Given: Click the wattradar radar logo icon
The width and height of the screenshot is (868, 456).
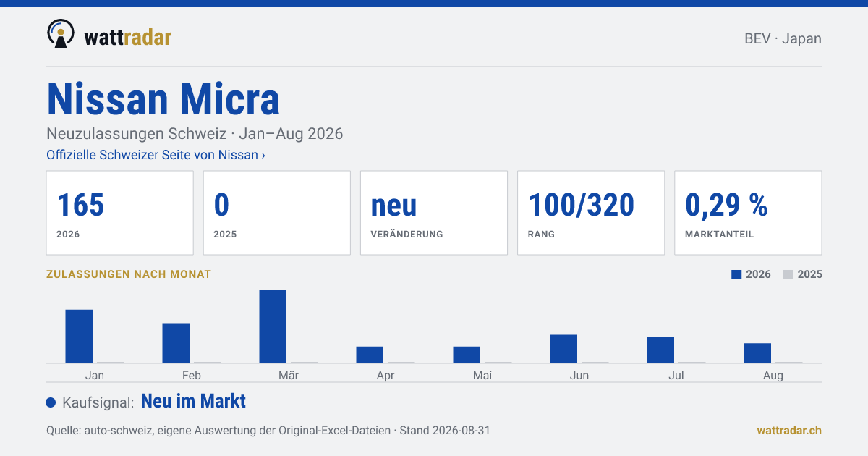Looking at the screenshot, I should [x=60, y=34].
